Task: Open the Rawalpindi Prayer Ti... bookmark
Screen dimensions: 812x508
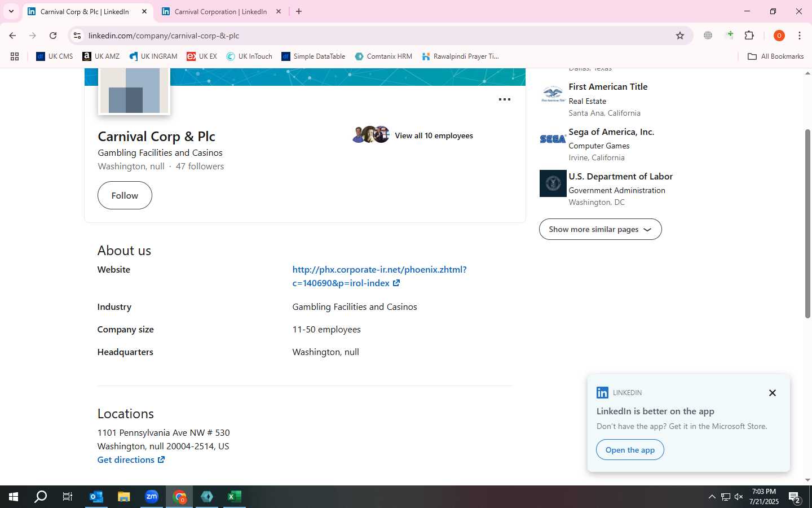Action: click(x=460, y=56)
